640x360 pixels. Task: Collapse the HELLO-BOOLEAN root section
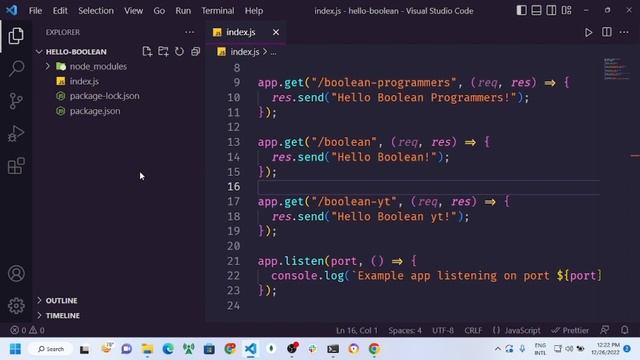(x=39, y=52)
